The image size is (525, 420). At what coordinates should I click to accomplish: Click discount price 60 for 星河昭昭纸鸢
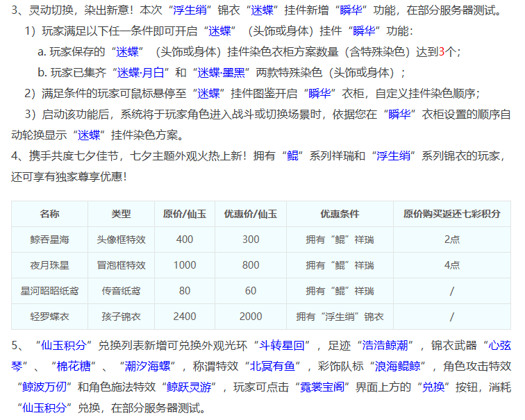coord(251,291)
